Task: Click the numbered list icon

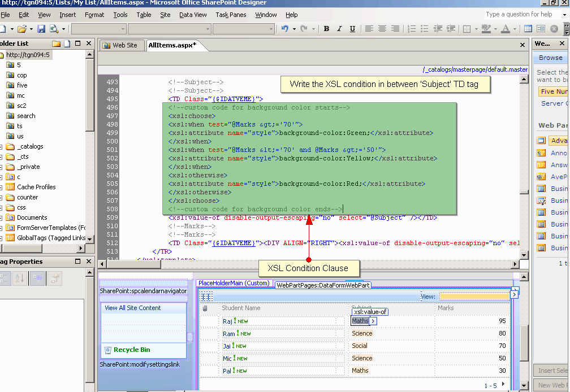Action: 411,29
